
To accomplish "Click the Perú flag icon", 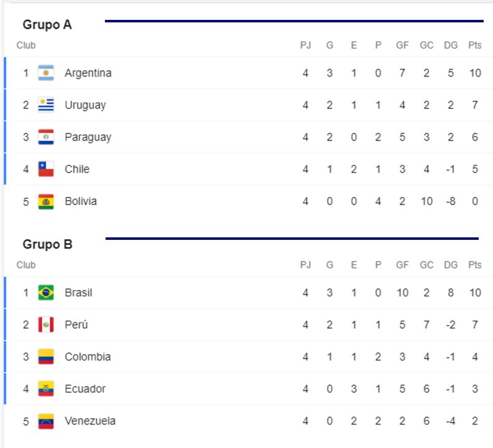I will (46, 325).
